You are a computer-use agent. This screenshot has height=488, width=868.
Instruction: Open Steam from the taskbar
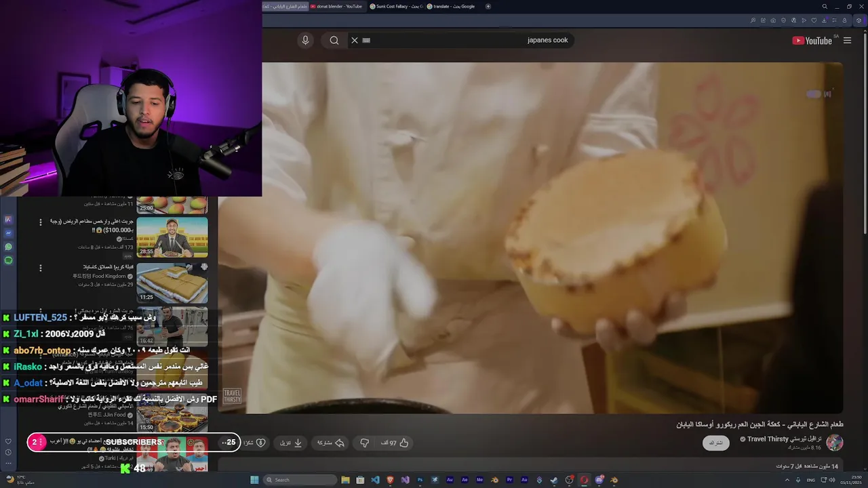(x=553, y=480)
